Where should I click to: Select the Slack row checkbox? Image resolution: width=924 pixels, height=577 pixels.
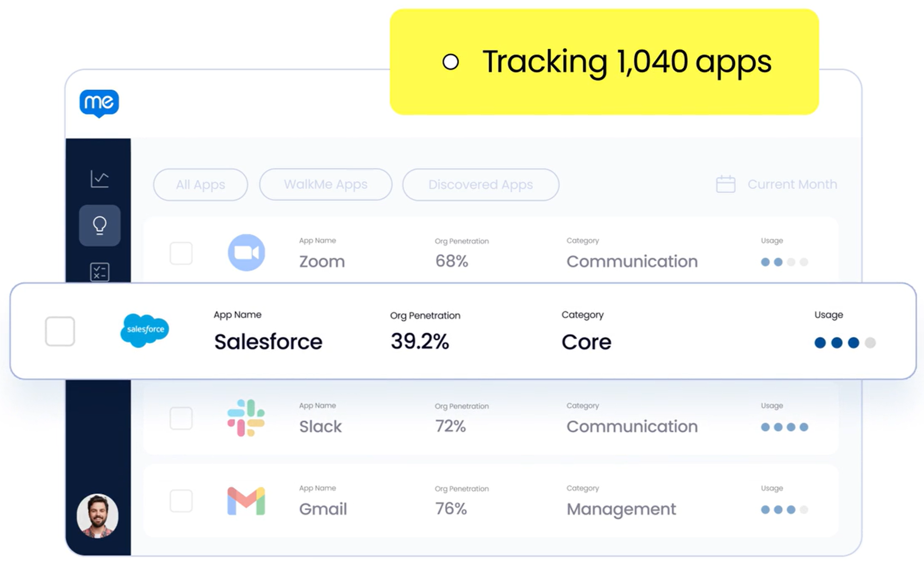click(x=181, y=418)
